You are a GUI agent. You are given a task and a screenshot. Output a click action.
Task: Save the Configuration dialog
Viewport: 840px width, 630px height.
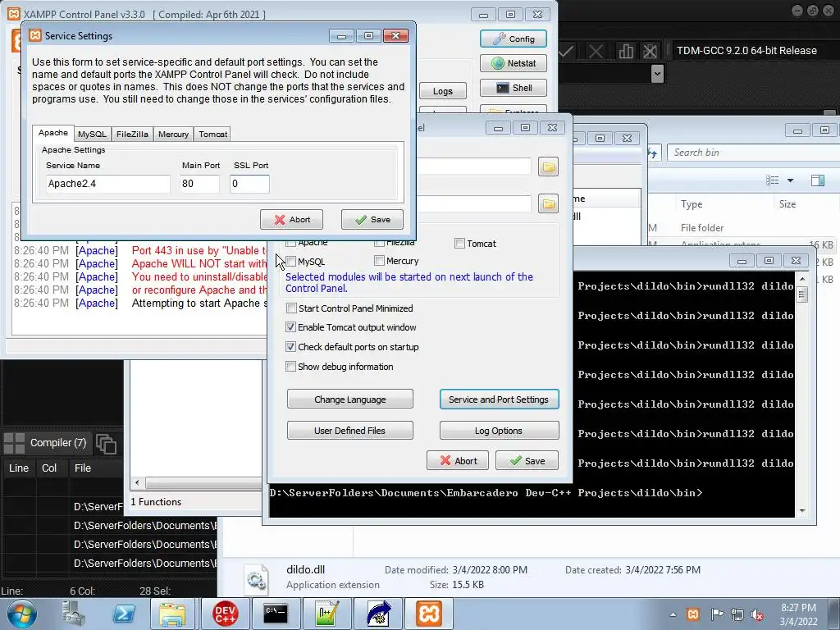(x=527, y=461)
